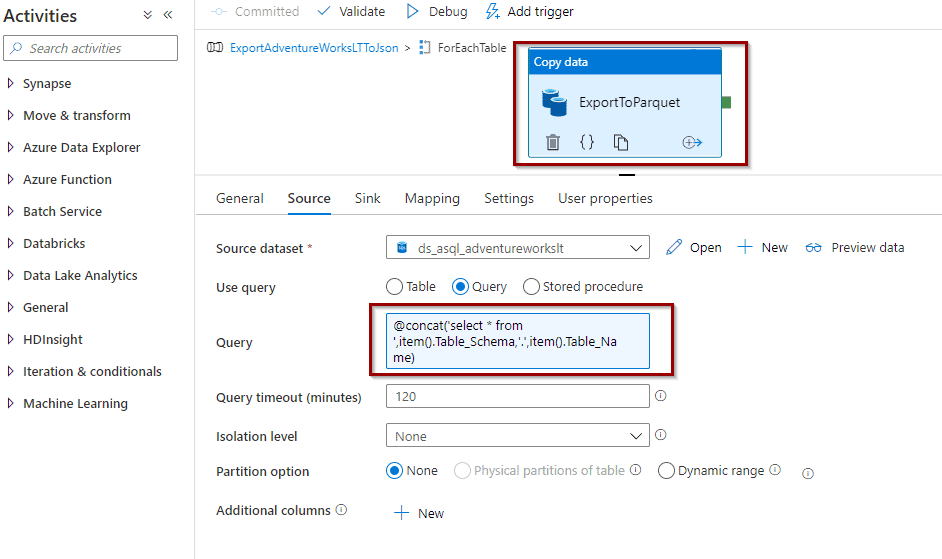
Task: View activity code with curly braces icon
Action: 587,142
